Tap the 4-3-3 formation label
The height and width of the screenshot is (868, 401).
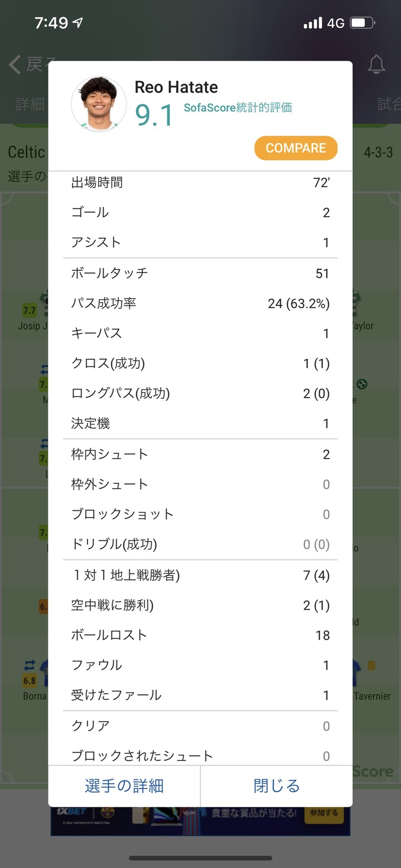point(378,153)
